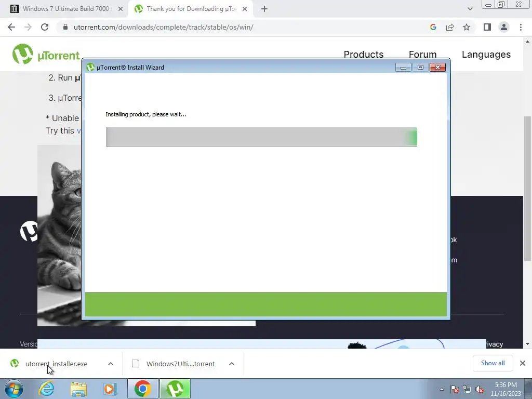Open utorrent_installer.exe from the downloads bar
The image size is (532, 399).
point(56,364)
